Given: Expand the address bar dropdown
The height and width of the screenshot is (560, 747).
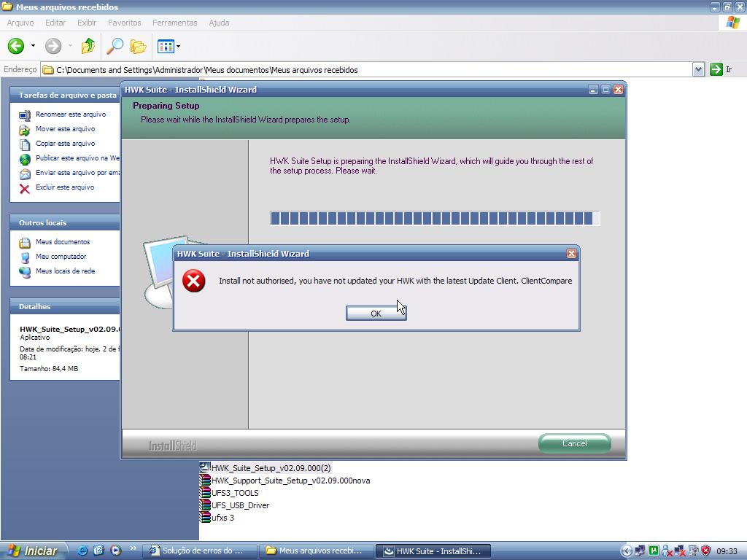Looking at the screenshot, I should 698,69.
